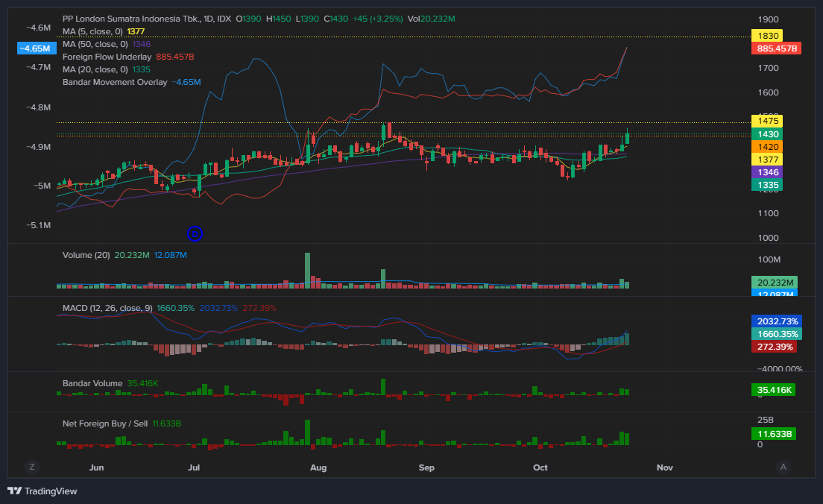Viewport: 823px width, 504px height.
Task: Click the blue D dividend marker near Jul
Action: pos(195,233)
